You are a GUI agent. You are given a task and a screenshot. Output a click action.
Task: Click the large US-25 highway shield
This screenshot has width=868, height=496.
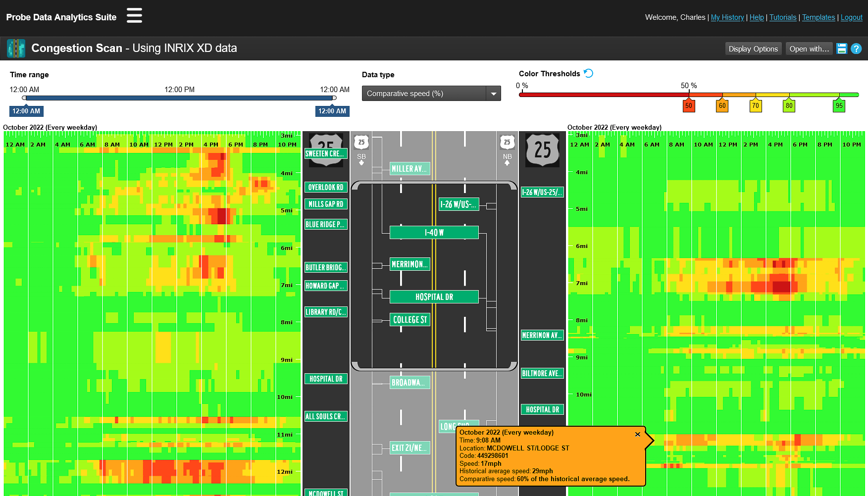542,150
